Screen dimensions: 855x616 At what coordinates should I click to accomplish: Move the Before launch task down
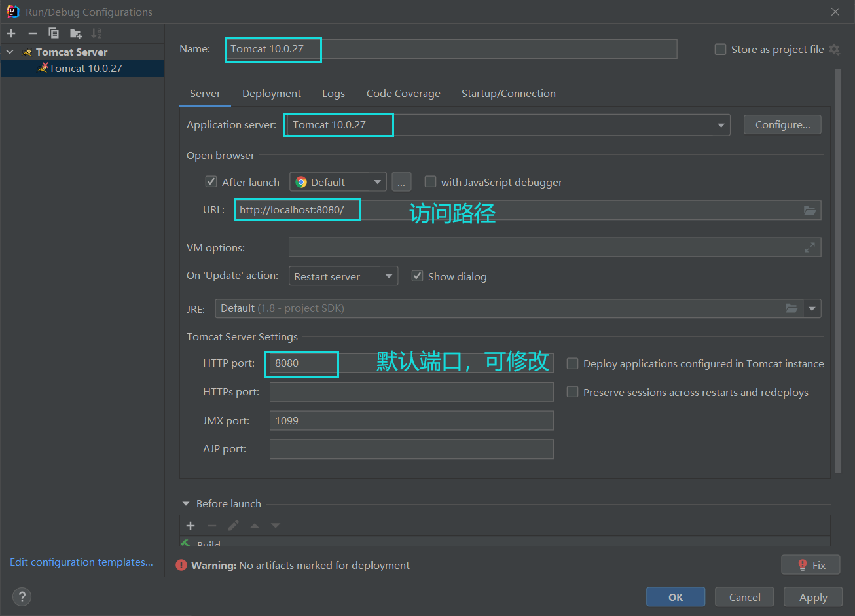276,526
